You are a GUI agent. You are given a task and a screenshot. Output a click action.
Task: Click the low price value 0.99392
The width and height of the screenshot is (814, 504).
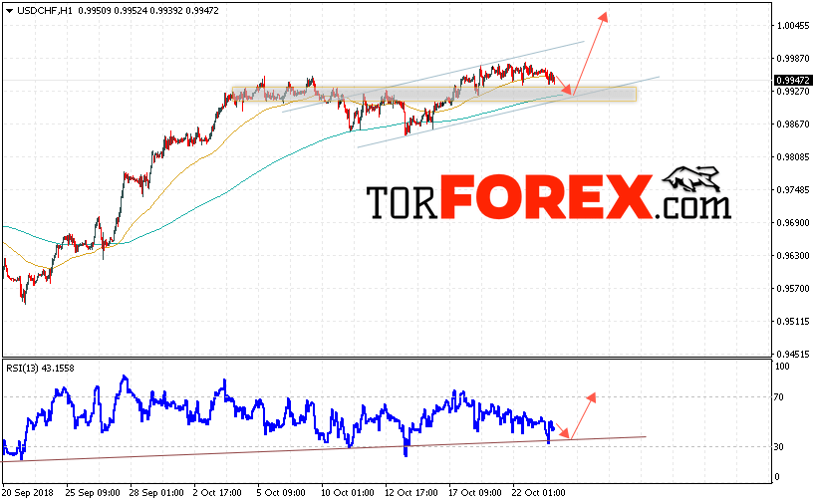point(166,10)
